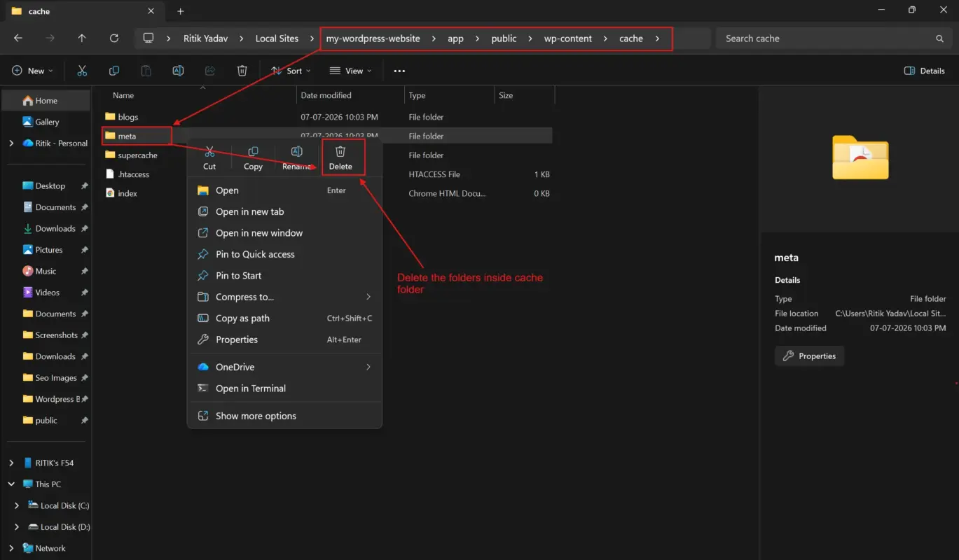Open the New dropdown button
This screenshot has height=560, width=959.
click(x=33, y=71)
